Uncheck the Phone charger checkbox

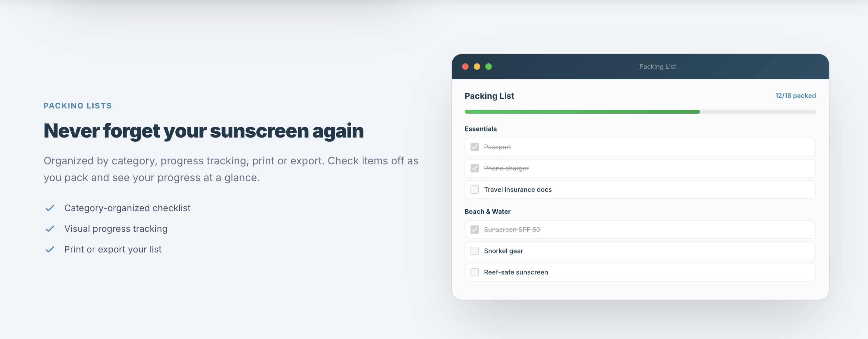[474, 168]
